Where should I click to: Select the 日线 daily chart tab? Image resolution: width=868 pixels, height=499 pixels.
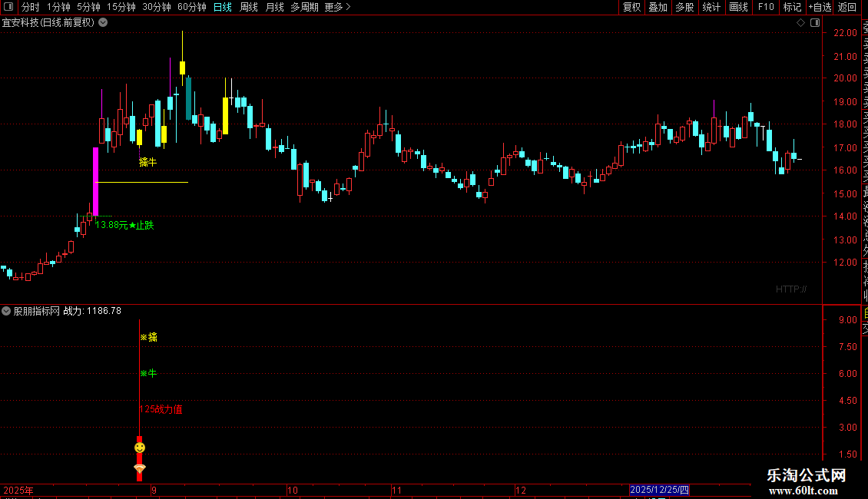click(223, 7)
